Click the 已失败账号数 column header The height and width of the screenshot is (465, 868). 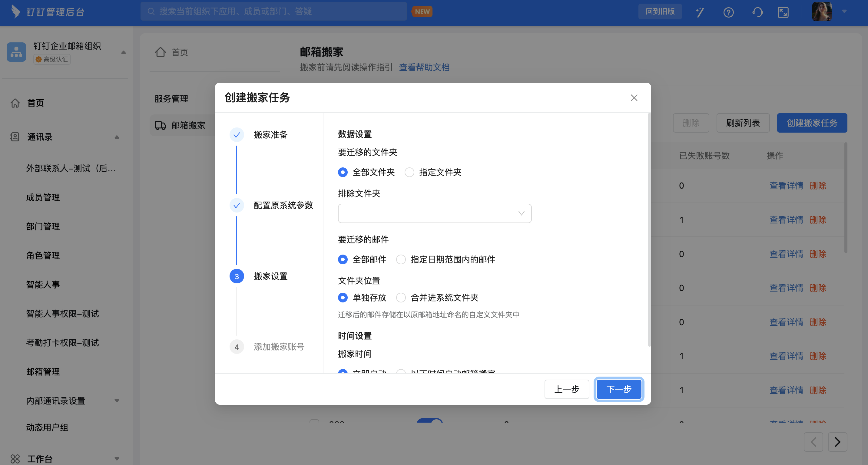click(704, 156)
